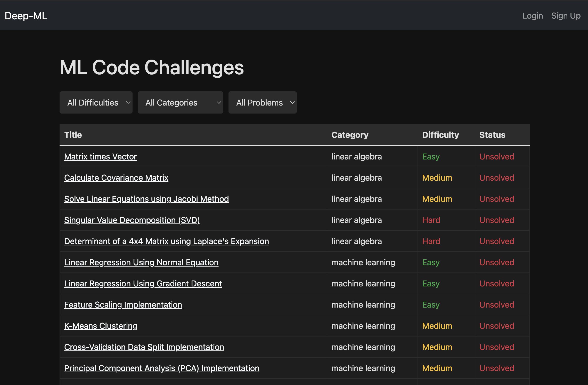Open Solve Linear Equations using Jacobi Method
The height and width of the screenshot is (385, 588).
pos(146,199)
